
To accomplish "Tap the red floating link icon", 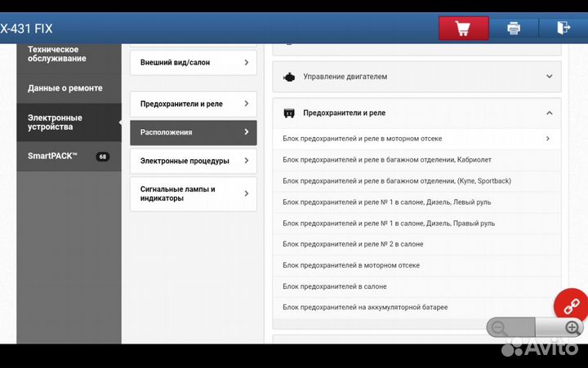I will click(x=571, y=305).
